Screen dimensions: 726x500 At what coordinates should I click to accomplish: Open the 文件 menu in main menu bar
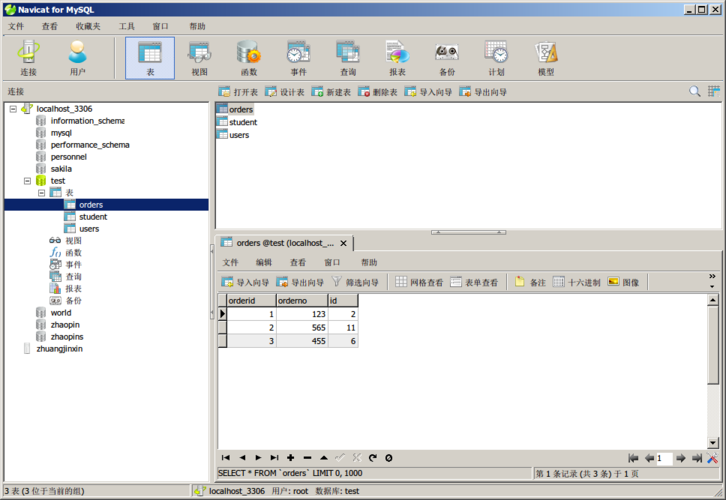[16, 26]
